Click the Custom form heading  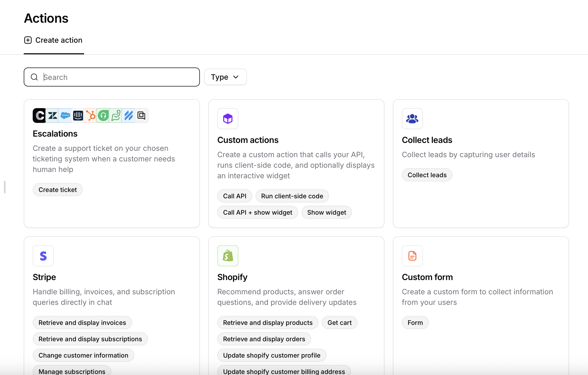coord(427,277)
